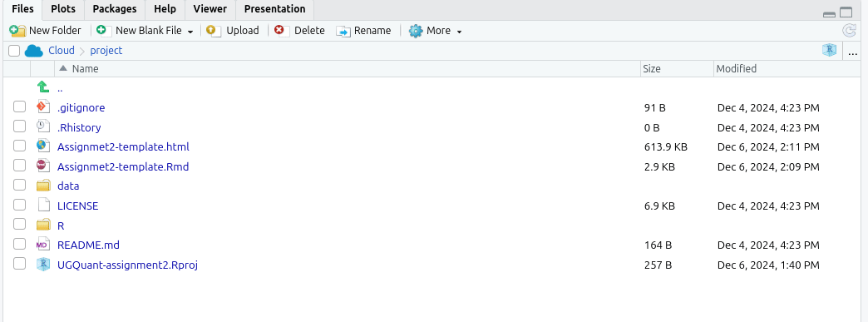Click the .Rhistory clock file icon
The height and width of the screenshot is (322, 868).
(42, 126)
